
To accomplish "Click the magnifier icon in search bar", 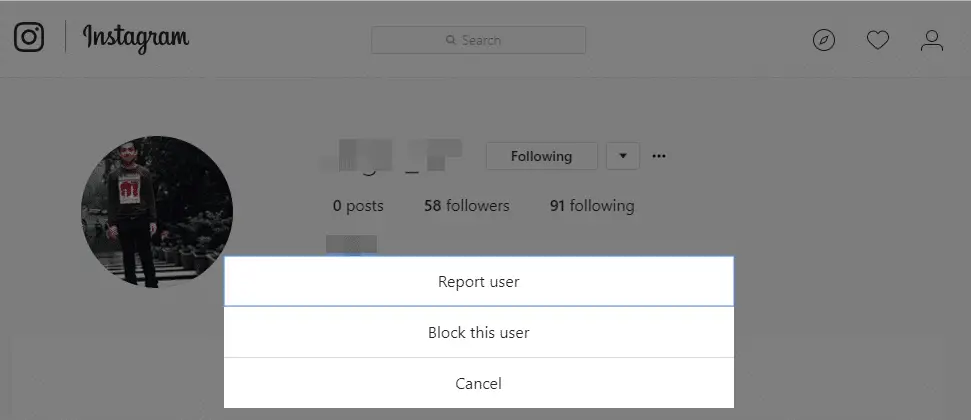I will coord(451,40).
